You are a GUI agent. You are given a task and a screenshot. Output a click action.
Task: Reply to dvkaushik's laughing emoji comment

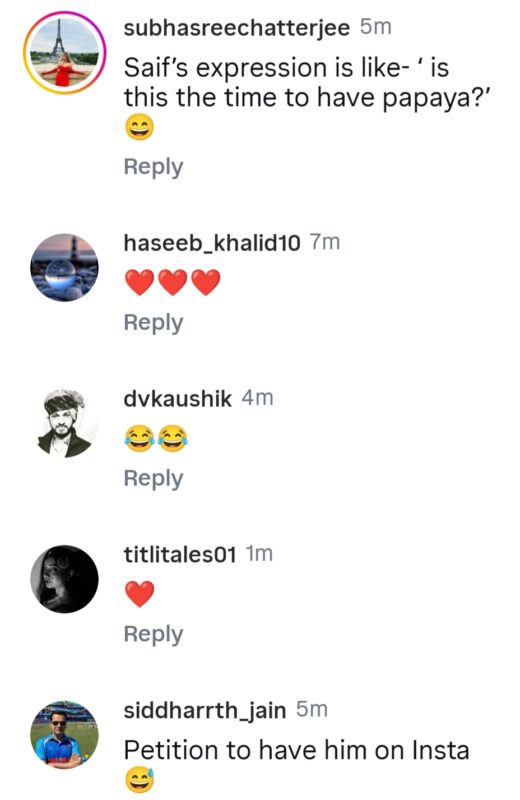[153, 479]
